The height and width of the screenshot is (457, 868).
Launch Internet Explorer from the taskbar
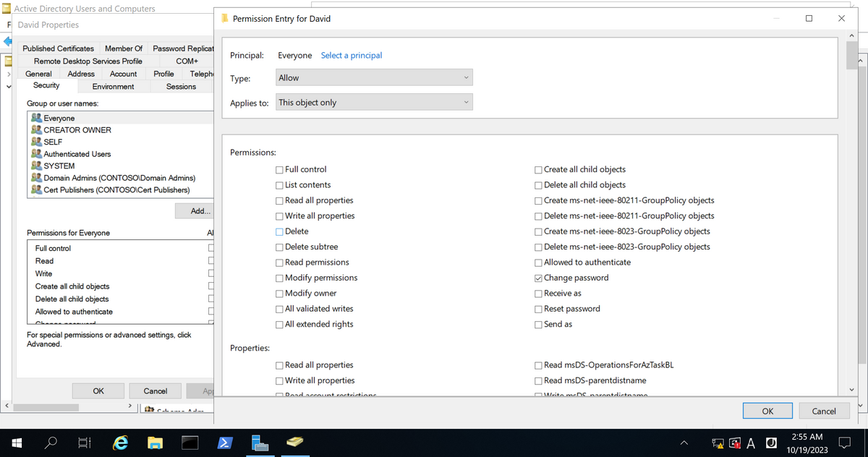click(121, 442)
